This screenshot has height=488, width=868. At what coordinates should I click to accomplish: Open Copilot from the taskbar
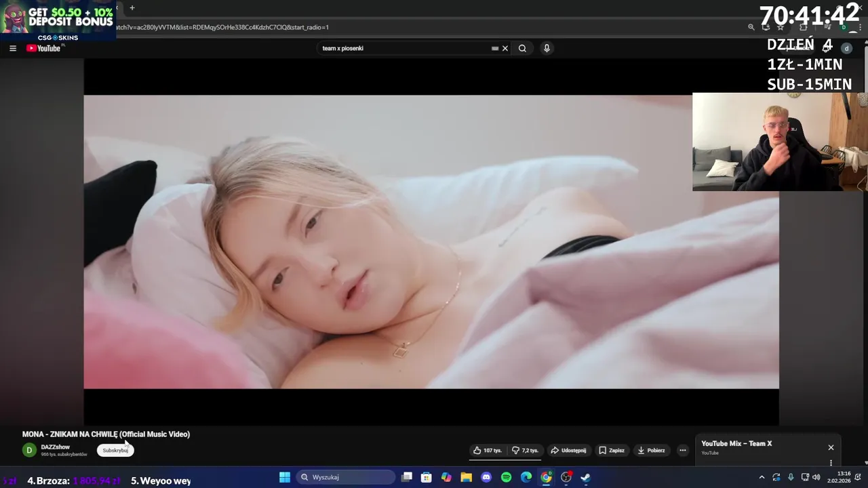pos(446,477)
